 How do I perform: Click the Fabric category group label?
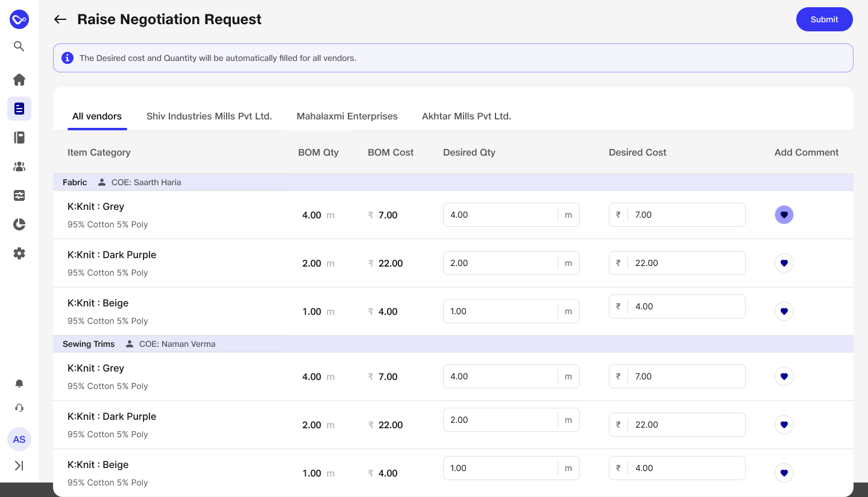tap(75, 182)
